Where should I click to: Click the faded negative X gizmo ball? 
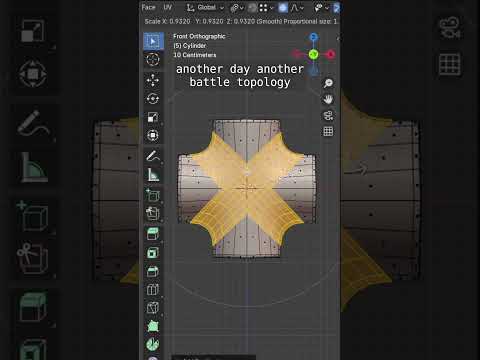(296, 54)
